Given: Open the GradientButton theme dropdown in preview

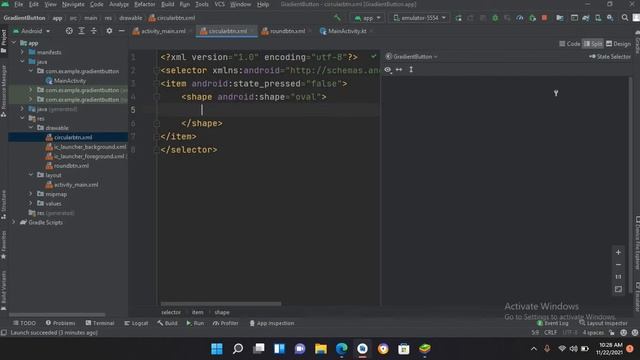Looking at the screenshot, I should pyautogui.click(x=411, y=57).
